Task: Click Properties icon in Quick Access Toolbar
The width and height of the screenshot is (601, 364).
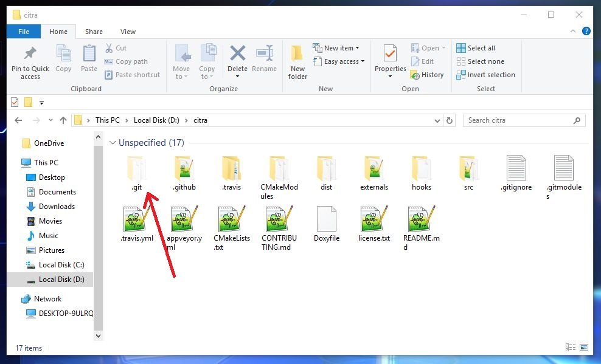Action: 15,102
